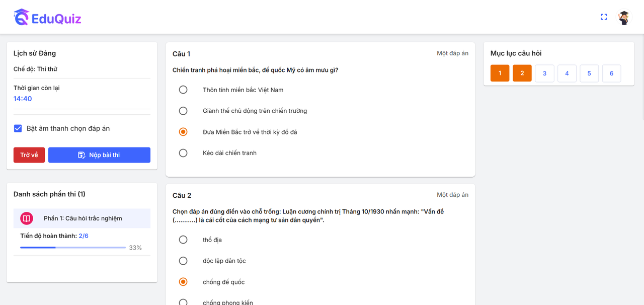The width and height of the screenshot is (644, 305).
Task: Uncheck Bật âm thanh chọn đáp án
Action: pos(18,128)
